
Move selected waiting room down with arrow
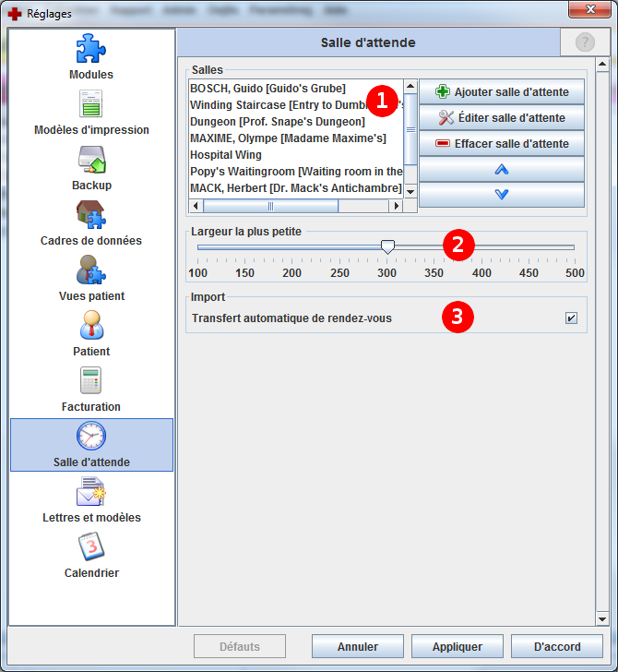(502, 194)
